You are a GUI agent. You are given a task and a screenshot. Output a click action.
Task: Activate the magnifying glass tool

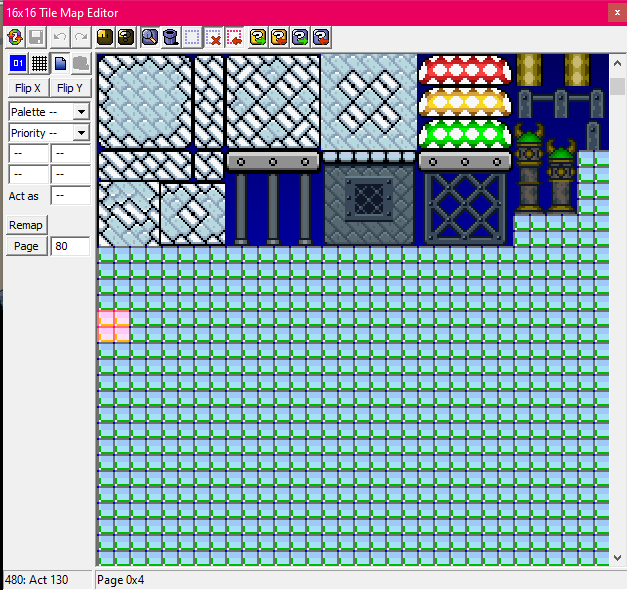tap(150, 38)
